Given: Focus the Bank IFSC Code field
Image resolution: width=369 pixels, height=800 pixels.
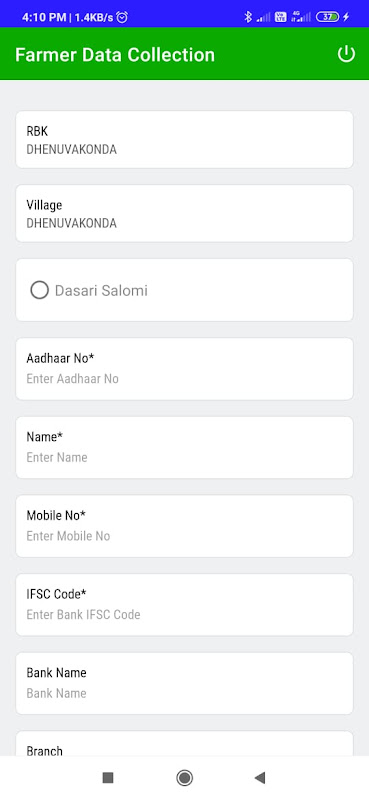Looking at the screenshot, I should point(184,605).
